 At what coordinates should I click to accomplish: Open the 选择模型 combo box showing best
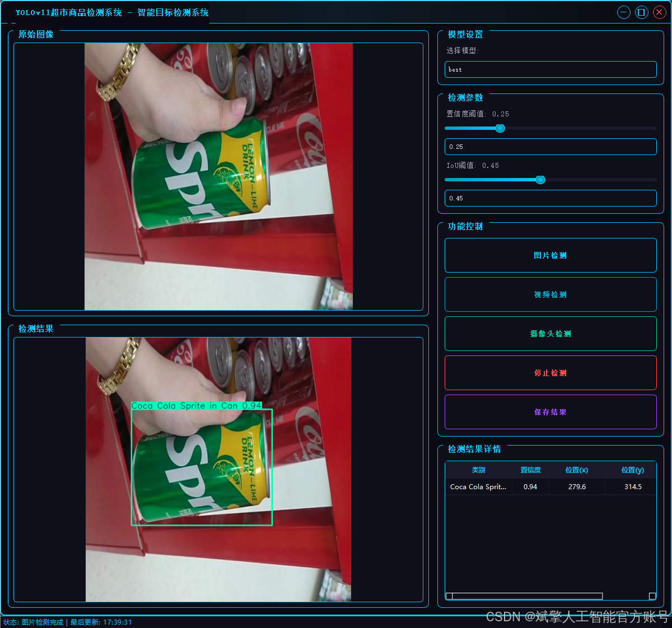coord(550,69)
